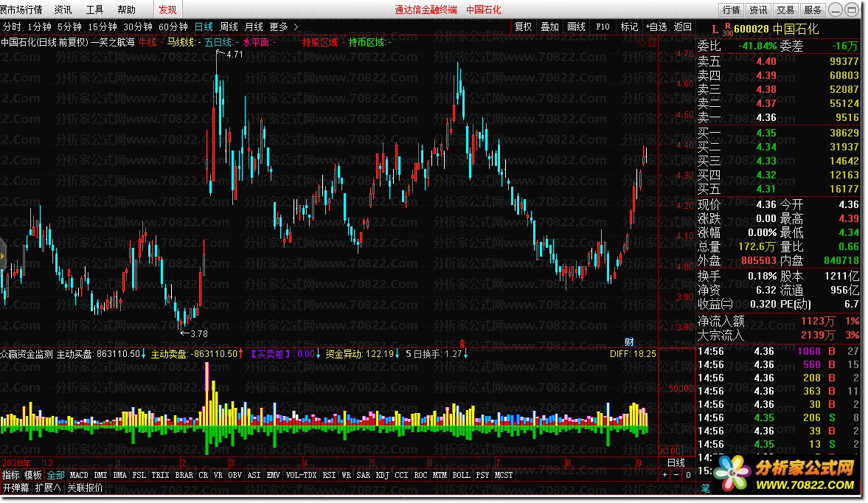Select the KDJ indicator
The width and height of the screenshot is (868, 503).
(382, 475)
